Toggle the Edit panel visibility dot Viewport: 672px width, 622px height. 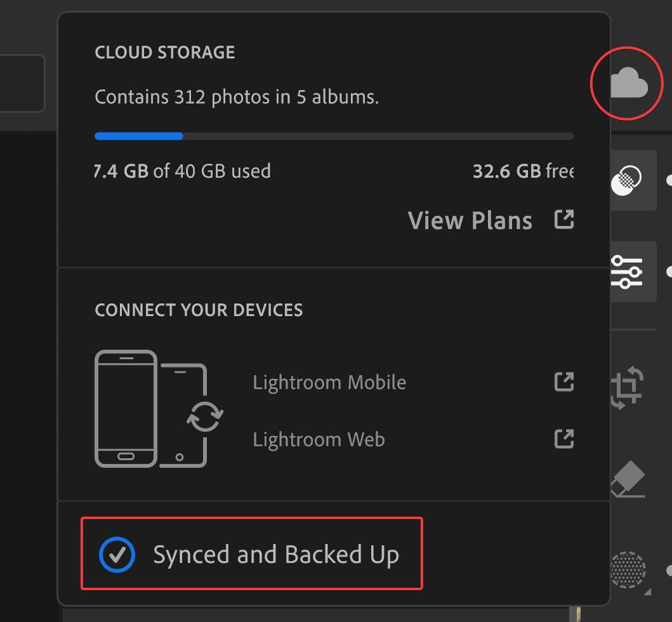pyautogui.click(x=669, y=272)
